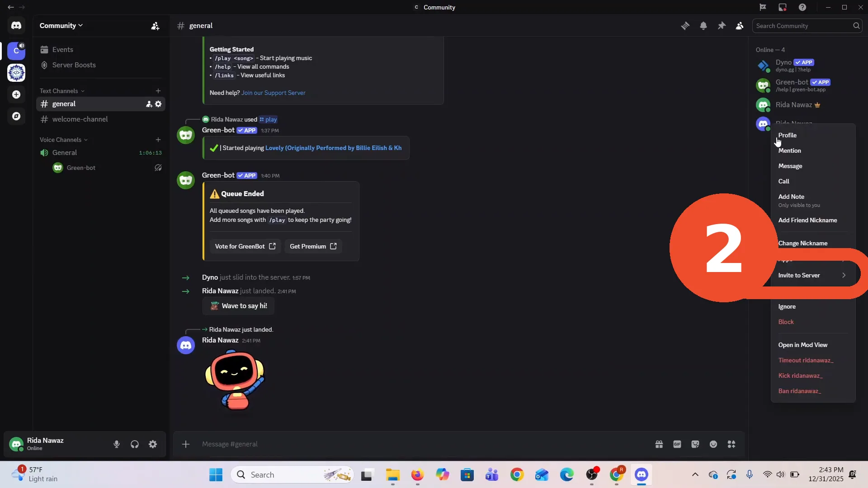The height and width of the screenshot is (488, 868).
Task: Open general channel settings gear icon
Action: coord(158,104)
